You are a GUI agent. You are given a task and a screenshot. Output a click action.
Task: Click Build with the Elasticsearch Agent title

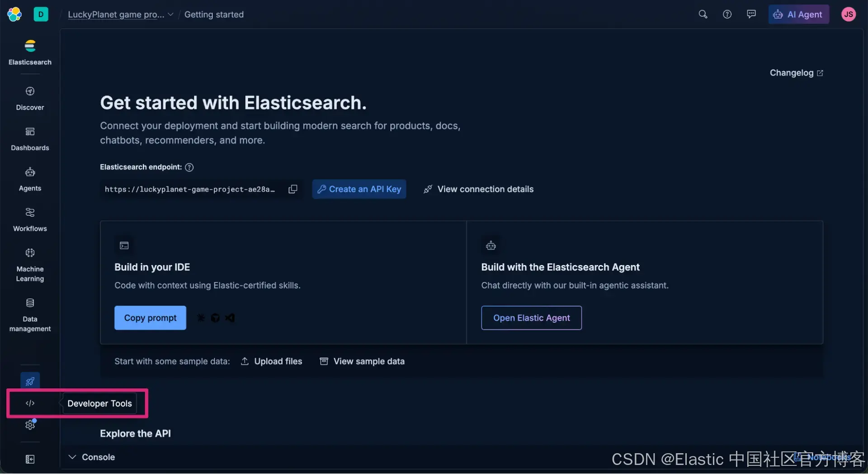click(561, 267)
